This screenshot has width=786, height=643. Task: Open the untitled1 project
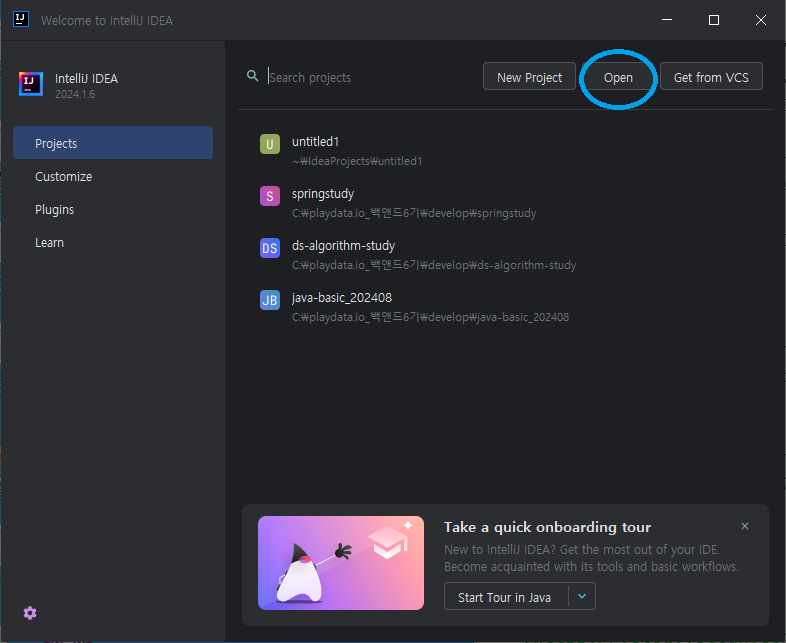point(505,151)
